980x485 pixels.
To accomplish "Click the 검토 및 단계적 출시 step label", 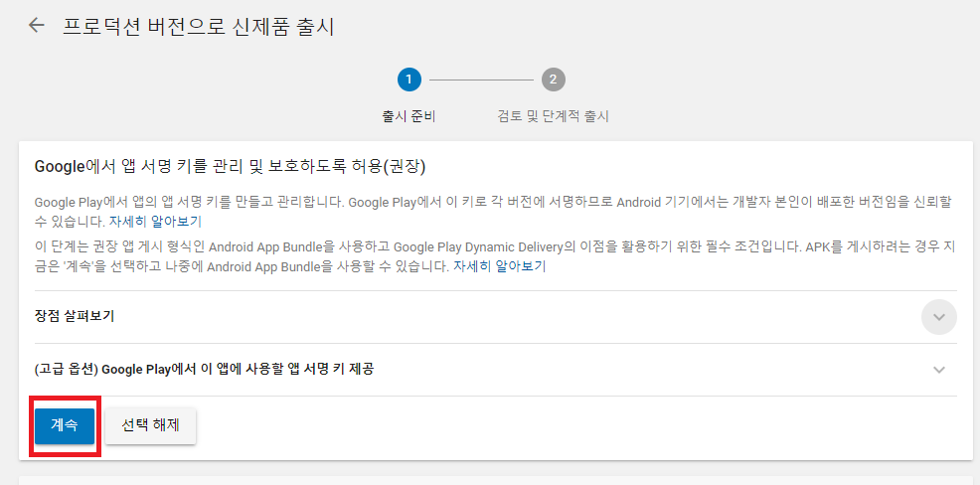I will pyautogui.click(x=554, y=116).
